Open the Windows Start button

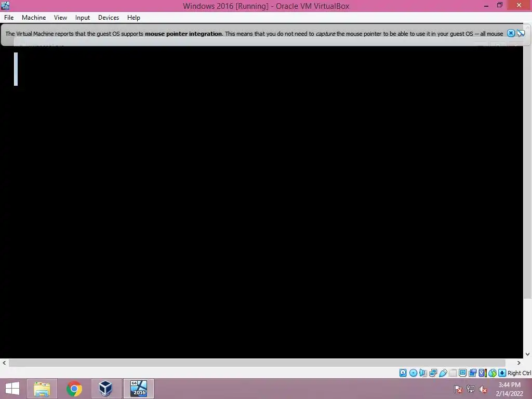click(x=12, y=389)
